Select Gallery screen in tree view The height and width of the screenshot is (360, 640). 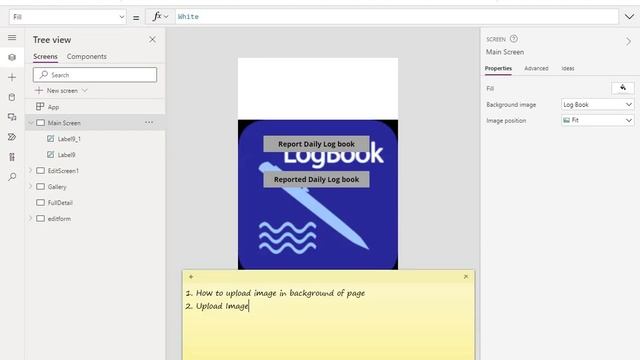57,187
